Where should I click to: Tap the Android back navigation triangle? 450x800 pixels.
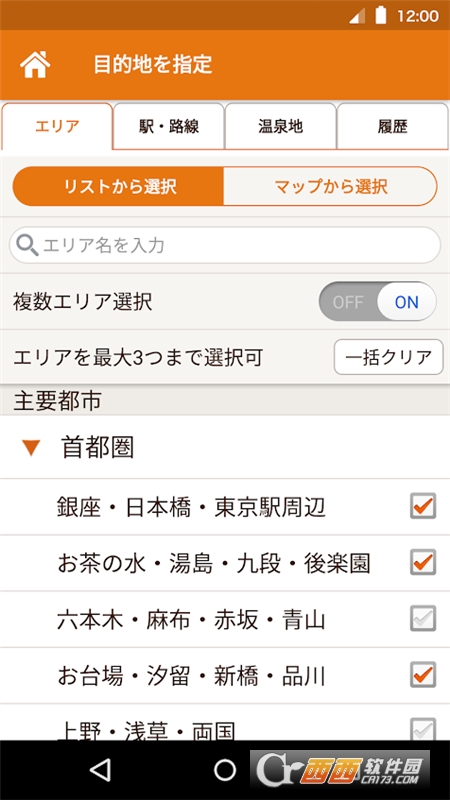pyautogui.click(x=100, y=770)
